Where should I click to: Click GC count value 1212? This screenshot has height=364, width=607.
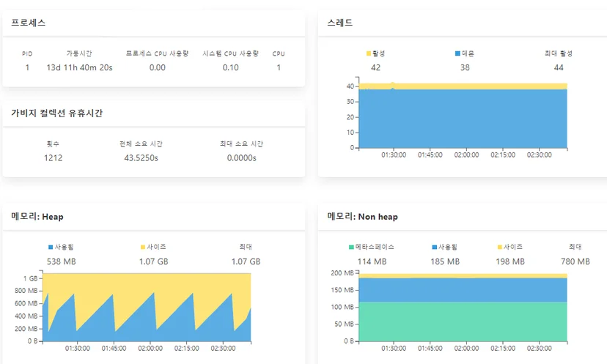coord(53,157)
